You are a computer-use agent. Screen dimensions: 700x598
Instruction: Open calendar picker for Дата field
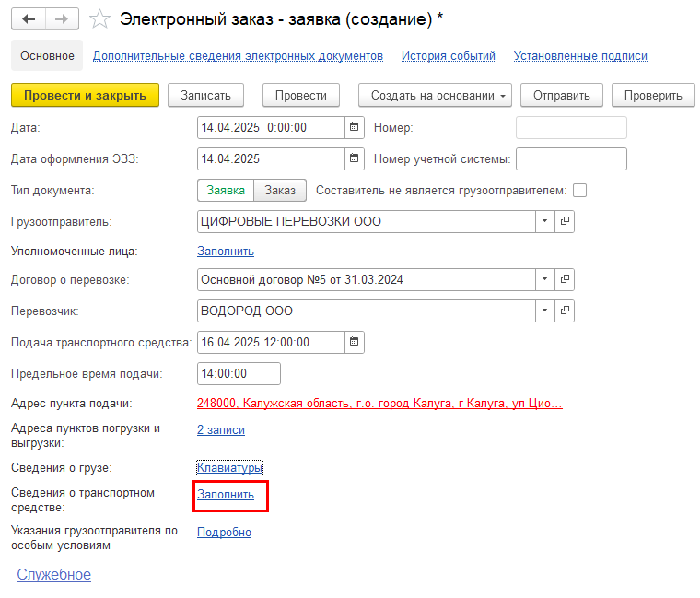coord(355,128)
